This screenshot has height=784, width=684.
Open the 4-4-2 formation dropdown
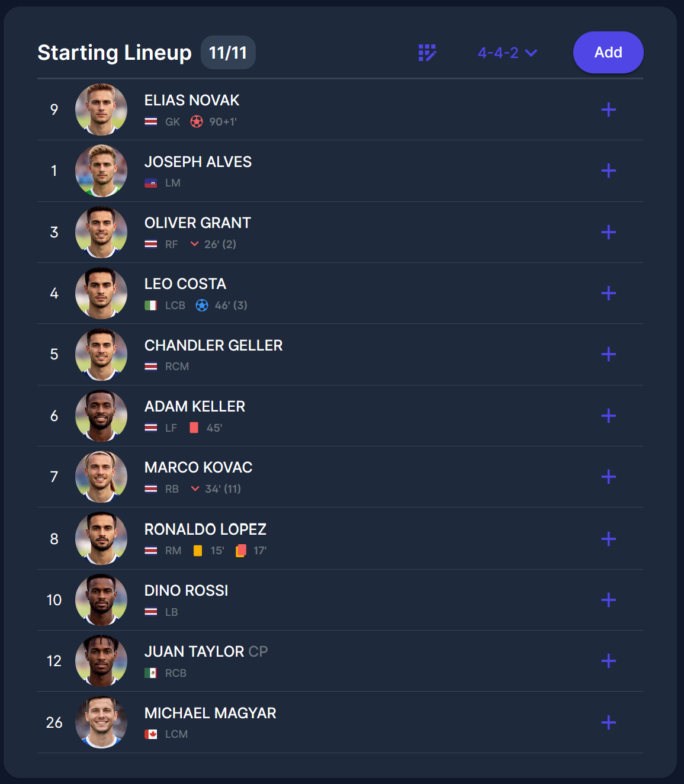click(x=507, y=53)
